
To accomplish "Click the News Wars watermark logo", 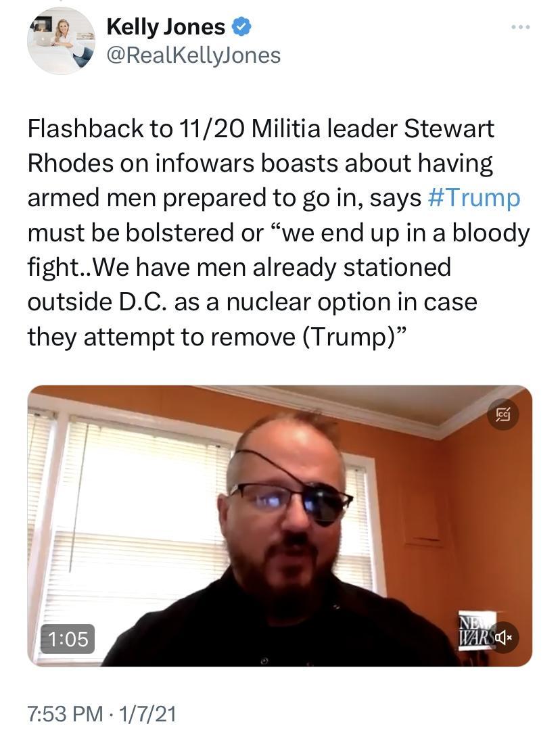I will 475,631.
